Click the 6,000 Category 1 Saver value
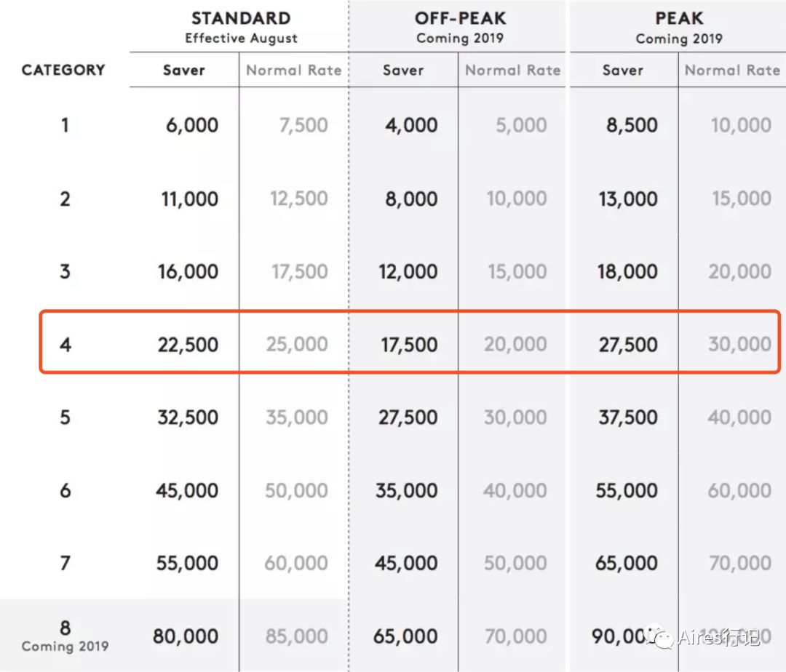 tap(192, 125)
